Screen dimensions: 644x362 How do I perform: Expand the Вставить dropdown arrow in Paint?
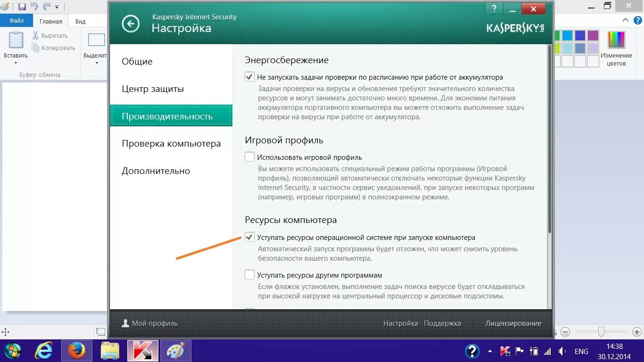click(16, 63)
